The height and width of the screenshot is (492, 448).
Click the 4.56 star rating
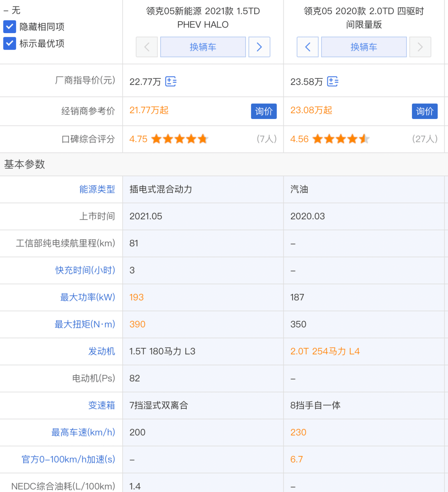(341, 139)
